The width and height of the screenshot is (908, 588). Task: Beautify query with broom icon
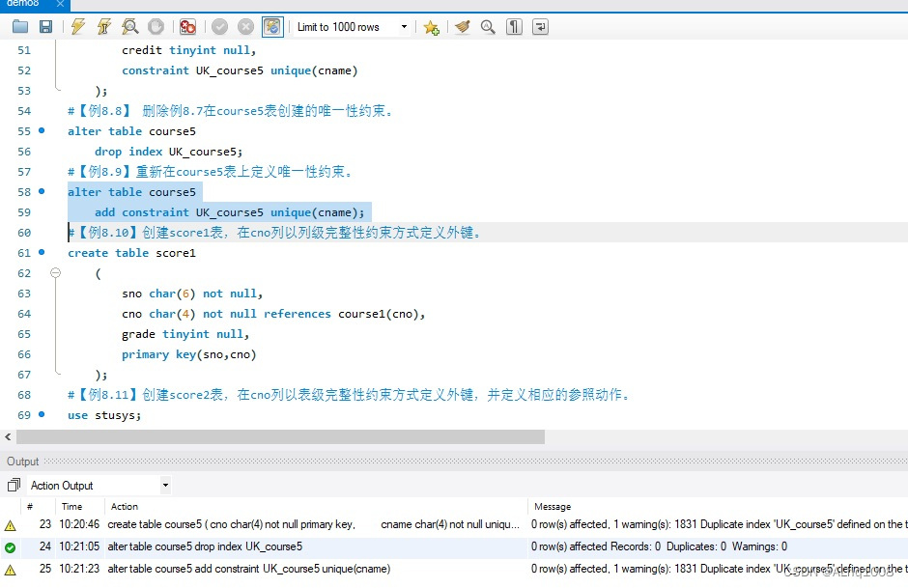pyautogui.click(x=462, y=27)
